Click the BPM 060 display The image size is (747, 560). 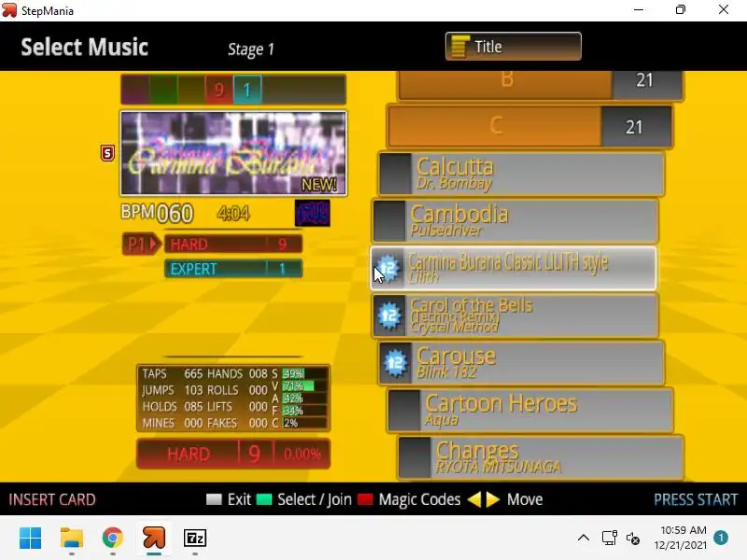[x=157, y=213]
